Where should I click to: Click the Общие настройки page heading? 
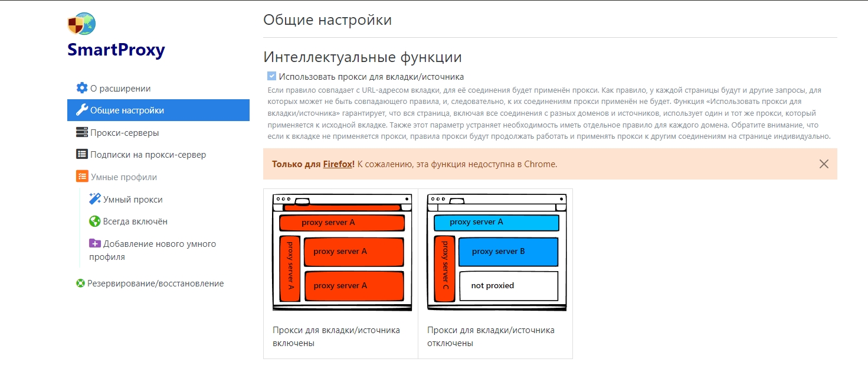[x=327, y=19]
